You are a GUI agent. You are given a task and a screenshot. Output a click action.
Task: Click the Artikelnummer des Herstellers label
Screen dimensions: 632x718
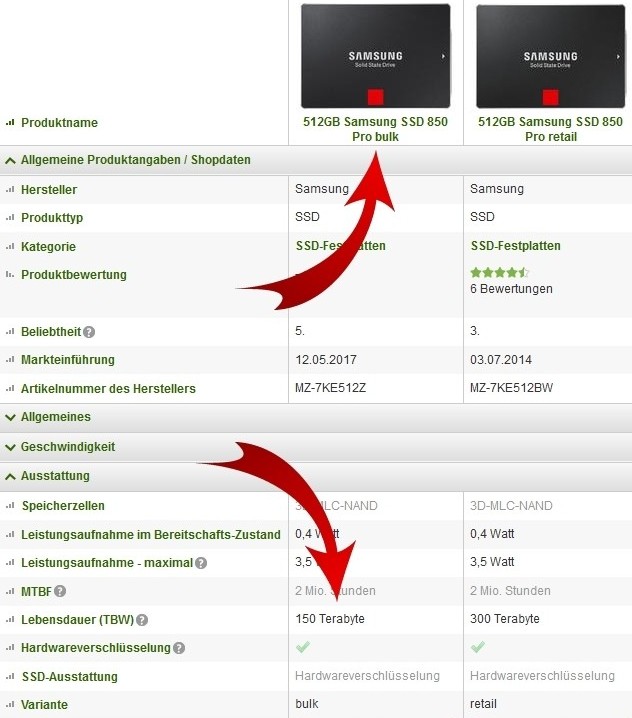click(x=109, y=389)
